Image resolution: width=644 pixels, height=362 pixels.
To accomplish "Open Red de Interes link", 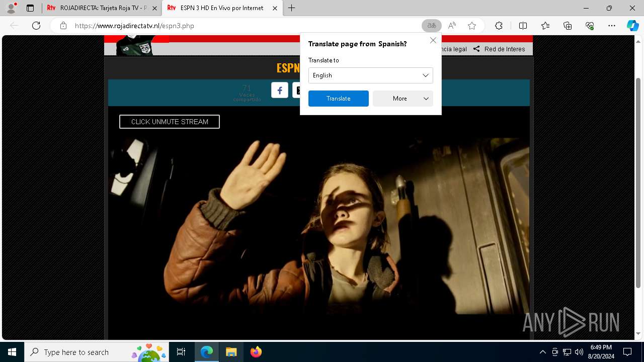I will coord(505,49).
